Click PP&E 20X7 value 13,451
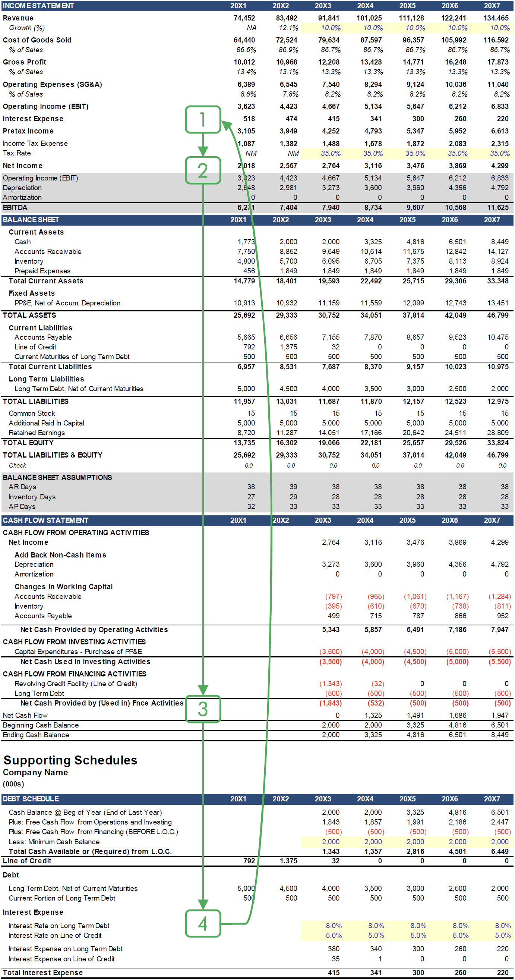This screenshot has height=980, width=515. (497, 303)
